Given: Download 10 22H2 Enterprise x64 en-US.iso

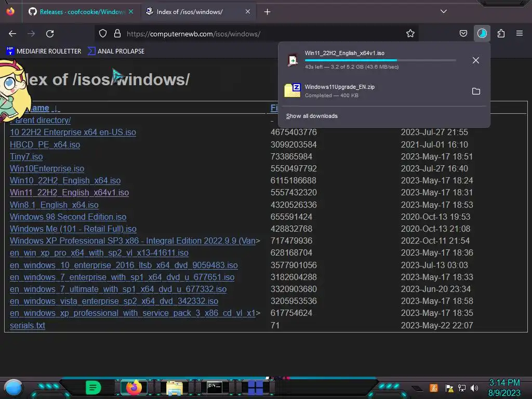Looking at the screenshot, I should 73,132.
